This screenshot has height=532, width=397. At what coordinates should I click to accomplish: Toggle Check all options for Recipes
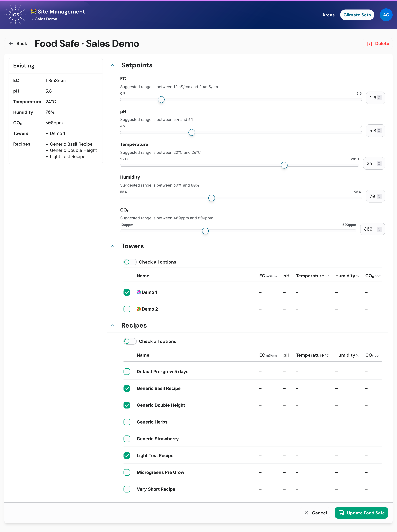tap(130, 341)
